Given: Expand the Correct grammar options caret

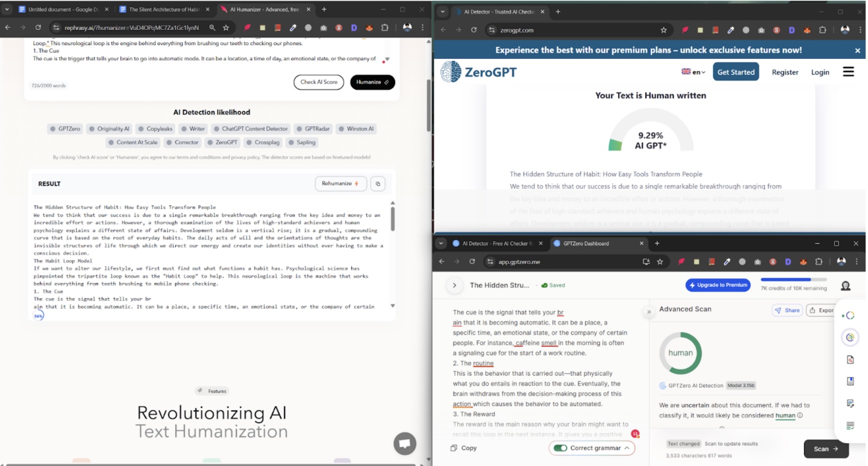Looking at the screenshot, I should click(627, 448).
